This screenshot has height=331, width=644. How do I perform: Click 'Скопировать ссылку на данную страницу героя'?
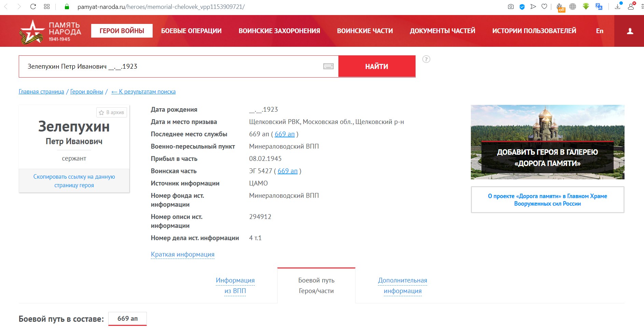coord(74,181)
